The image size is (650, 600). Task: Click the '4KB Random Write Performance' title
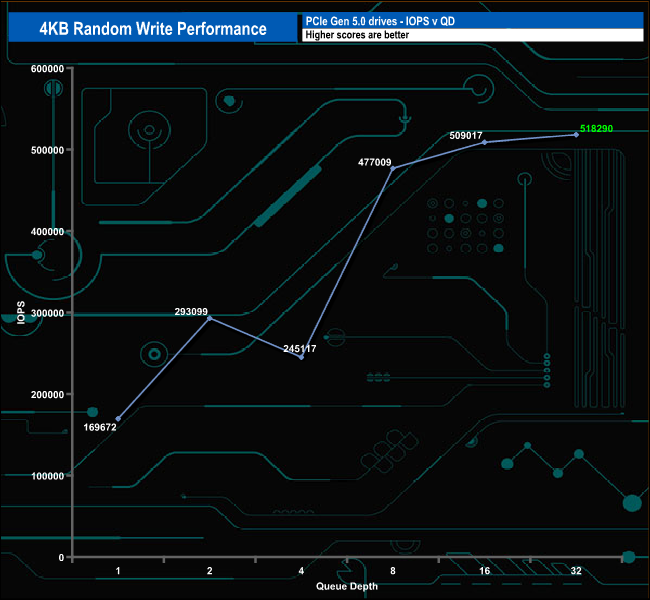coord(153,29)
